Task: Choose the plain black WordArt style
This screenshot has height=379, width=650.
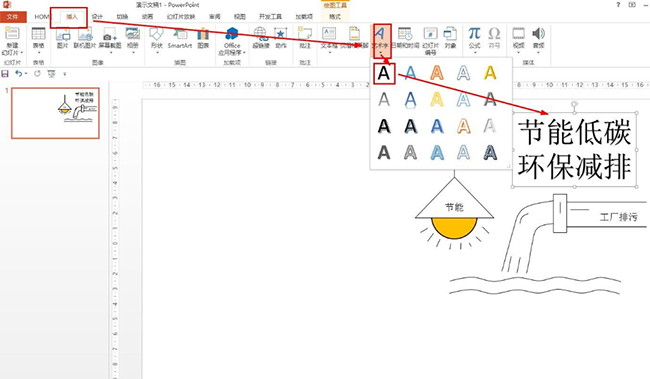Action: click(384, 73)
